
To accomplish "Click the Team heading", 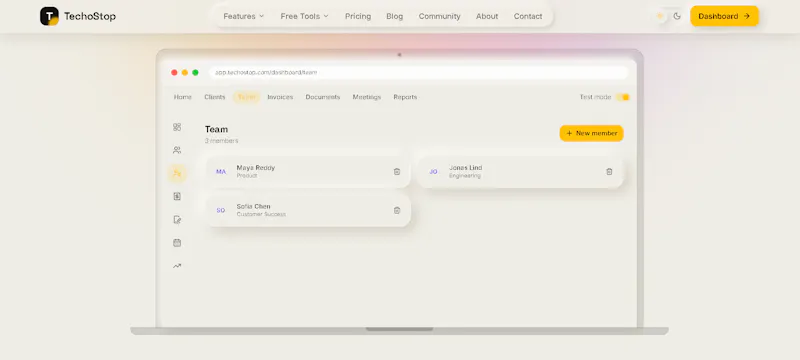I will [216, 130].
